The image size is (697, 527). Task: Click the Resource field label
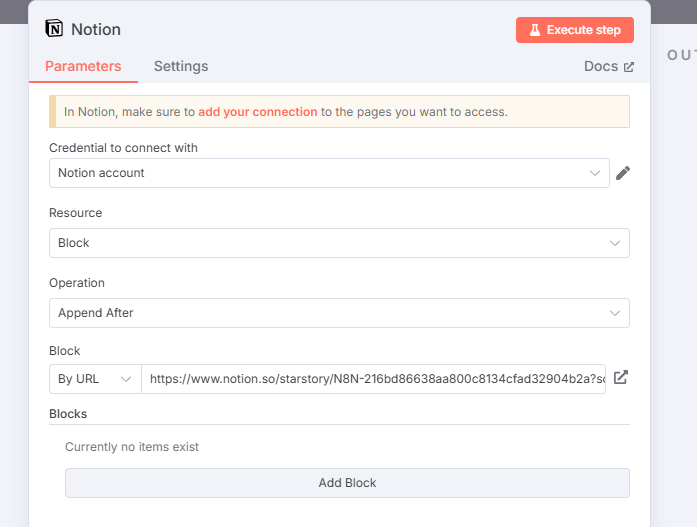76,213
